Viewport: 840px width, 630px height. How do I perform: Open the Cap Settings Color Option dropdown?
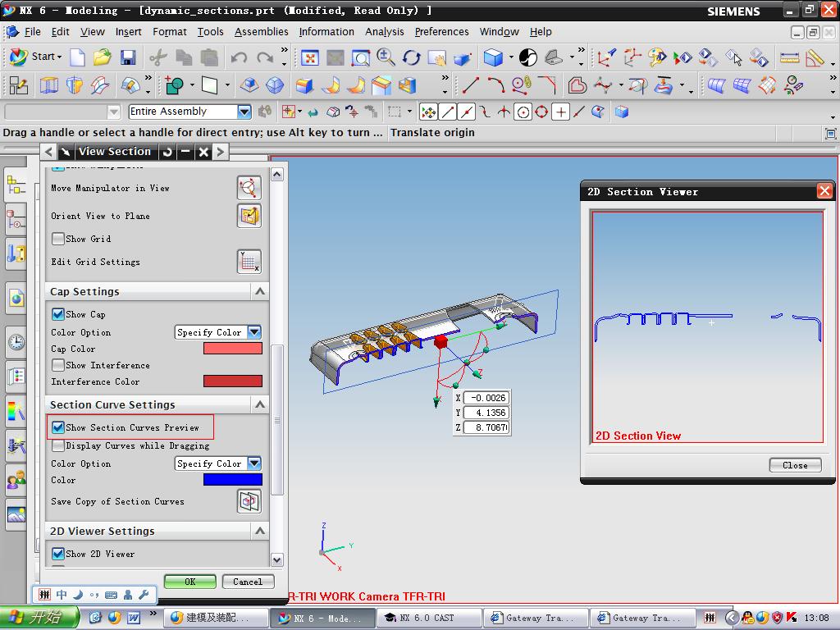tap(253, 332)
